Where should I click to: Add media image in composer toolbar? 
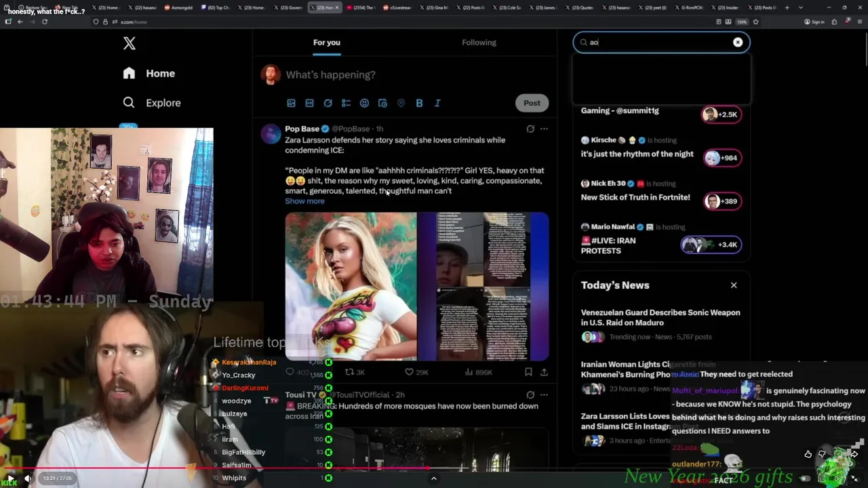click(x=291, y=103)
